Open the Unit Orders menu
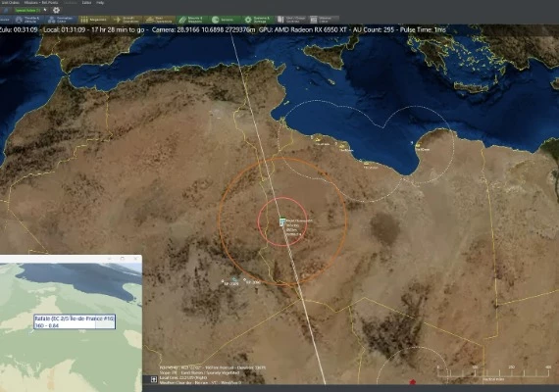 coord(11,3)
